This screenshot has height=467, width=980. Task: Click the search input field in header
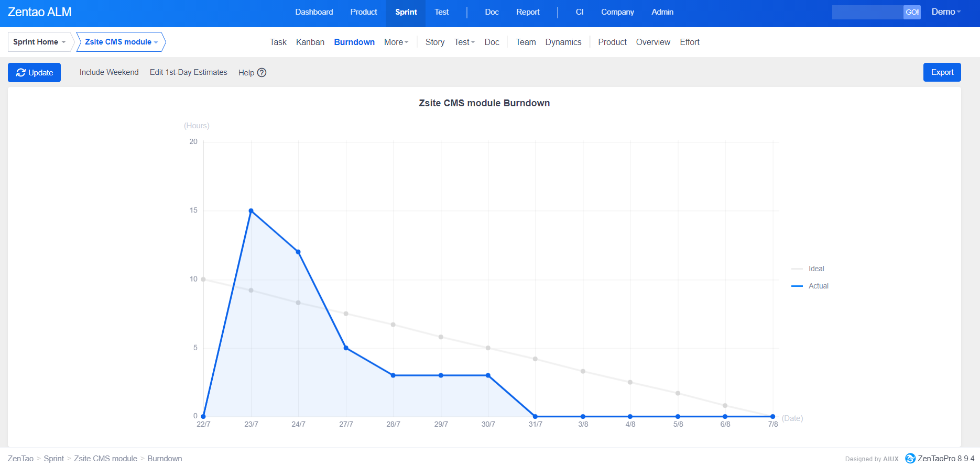pyautogui.click(x=867, y=12)
